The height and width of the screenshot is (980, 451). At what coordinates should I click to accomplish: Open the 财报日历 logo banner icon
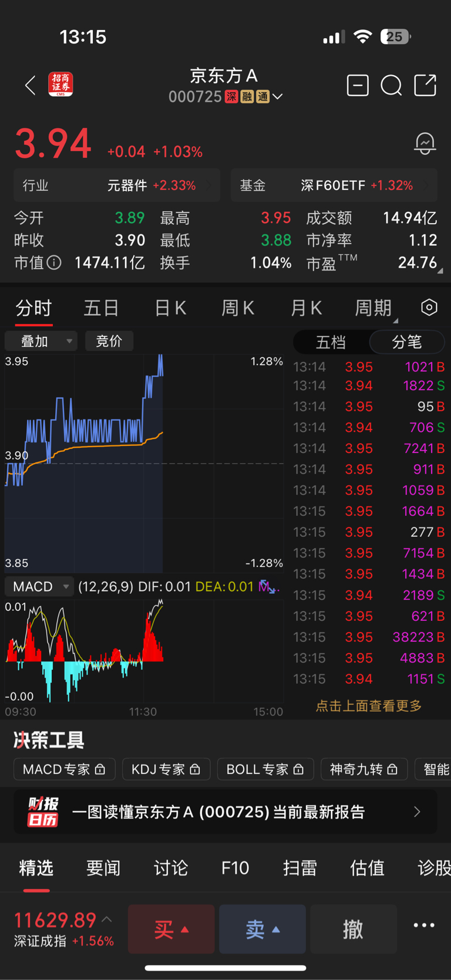click(43, 812)
